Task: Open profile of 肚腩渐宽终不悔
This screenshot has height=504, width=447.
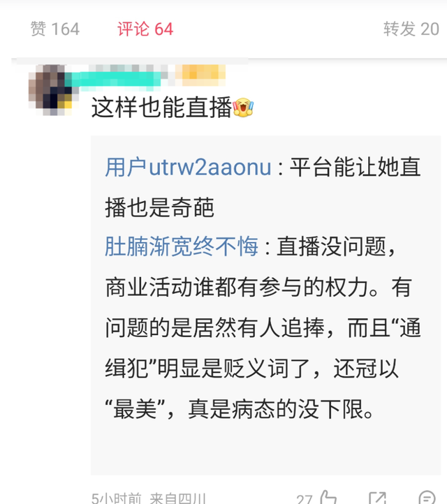Action: tap(182, 246)
